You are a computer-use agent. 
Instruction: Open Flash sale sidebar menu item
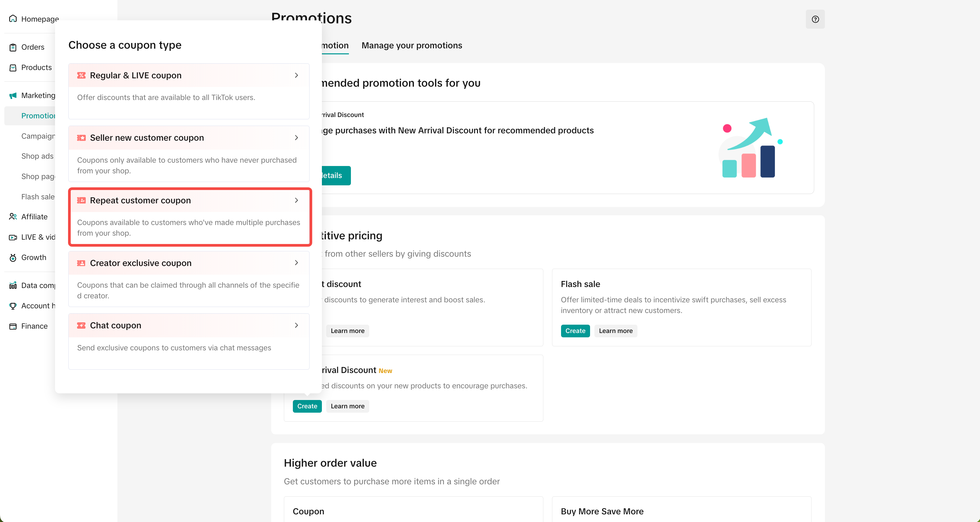point(38,197)
